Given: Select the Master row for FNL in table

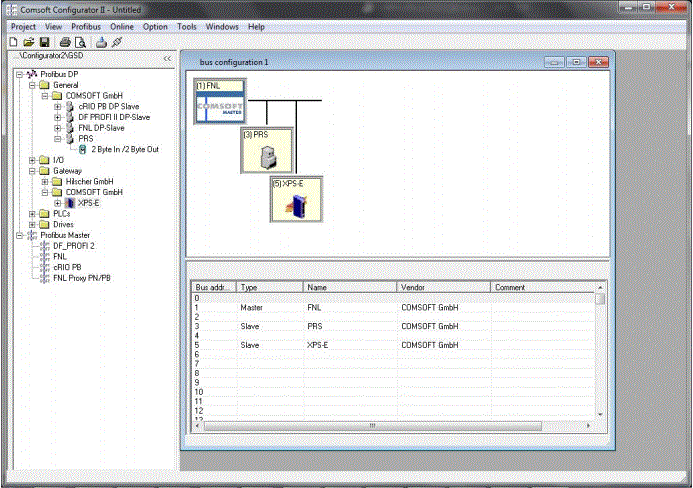Looking at the screenshot, I should tap(393, 308).
